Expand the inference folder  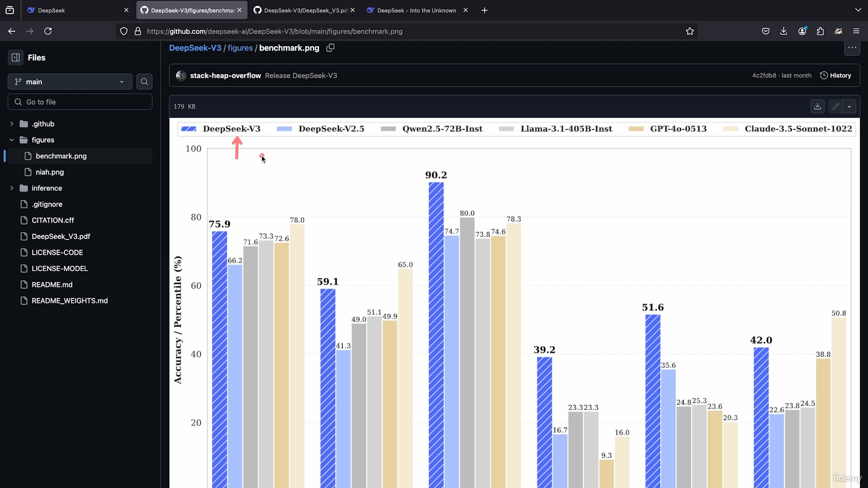click(x=12, y=188)
